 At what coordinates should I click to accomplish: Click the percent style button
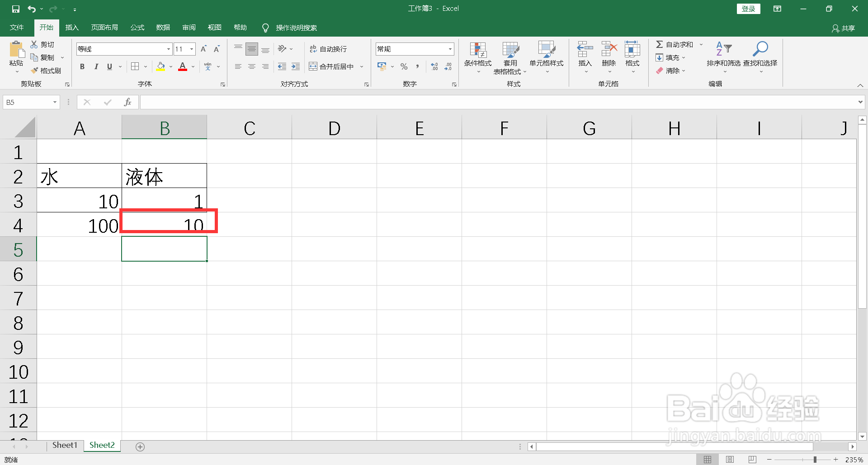coord(404,66)
